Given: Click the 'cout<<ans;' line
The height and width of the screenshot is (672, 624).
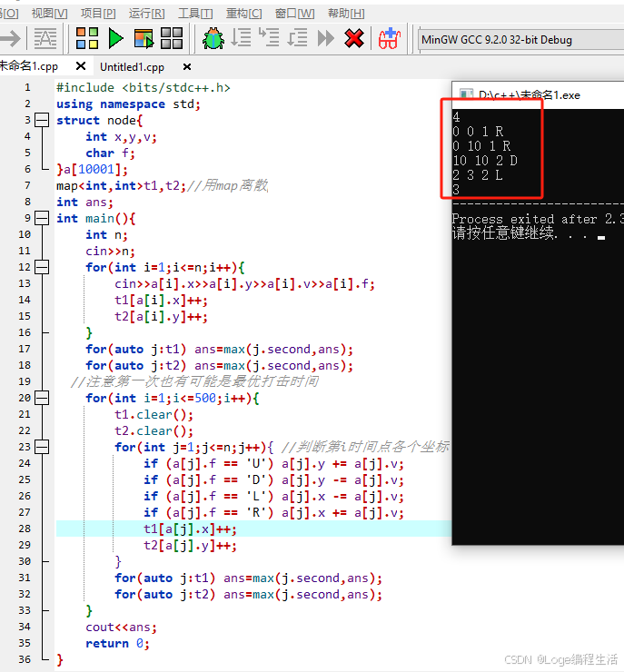Looking at the screenshot, I should [x=121, y=627].
